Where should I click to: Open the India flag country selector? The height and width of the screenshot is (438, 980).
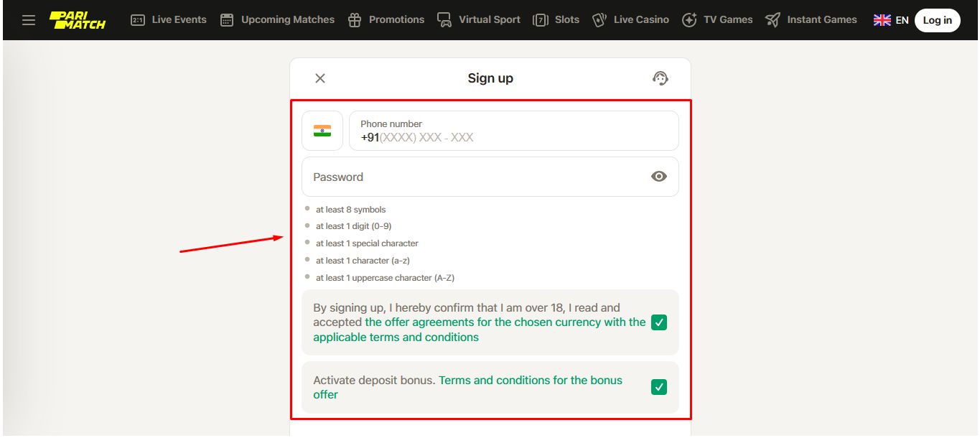coord(322,131)
